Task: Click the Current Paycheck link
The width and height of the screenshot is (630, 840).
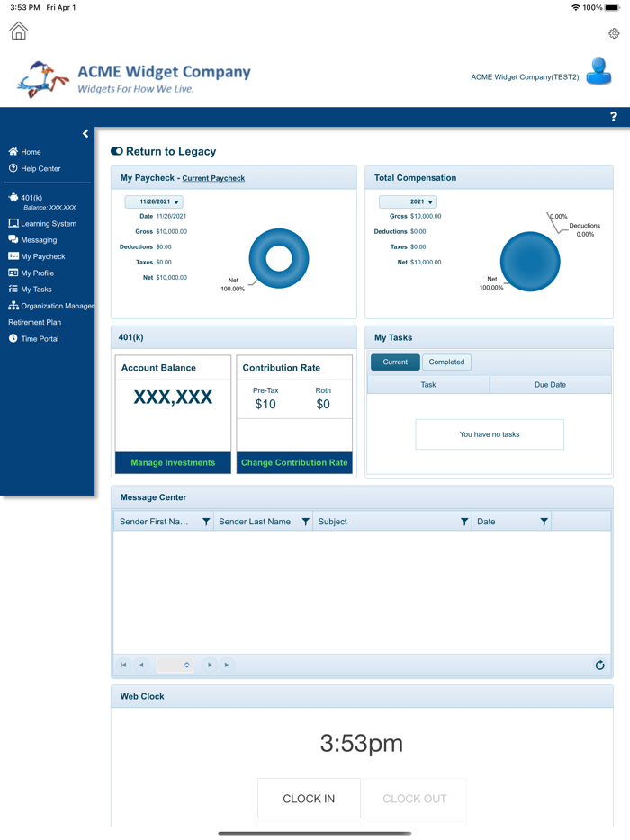Action: 213,178
